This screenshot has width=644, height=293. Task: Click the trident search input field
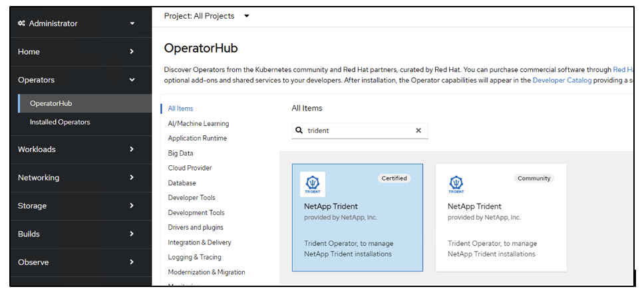(x=359, y=131)
